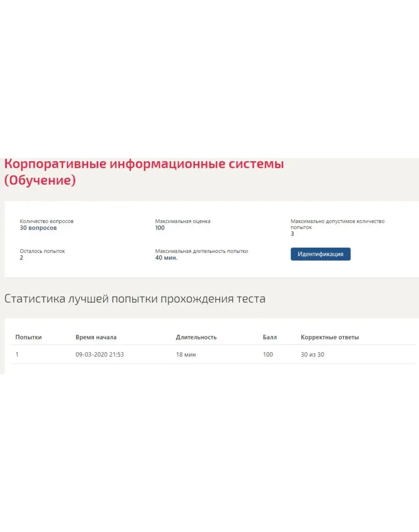Click the Время начала column header

[x=96, y=337]
